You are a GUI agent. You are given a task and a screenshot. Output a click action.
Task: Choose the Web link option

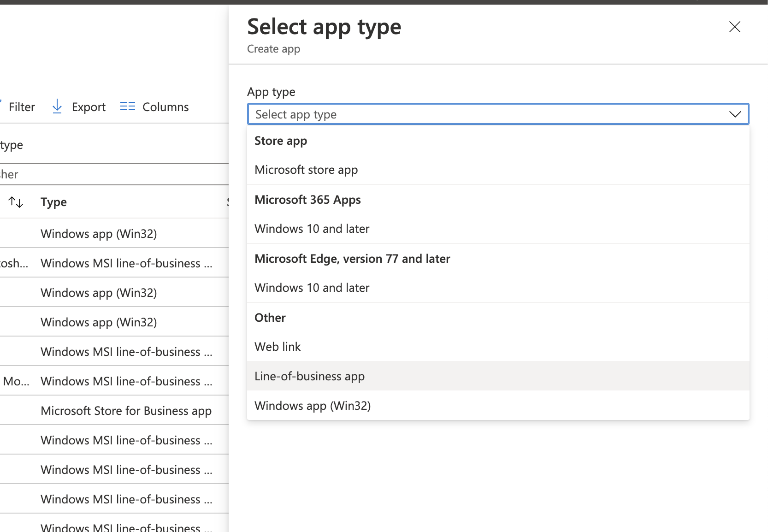498,347
